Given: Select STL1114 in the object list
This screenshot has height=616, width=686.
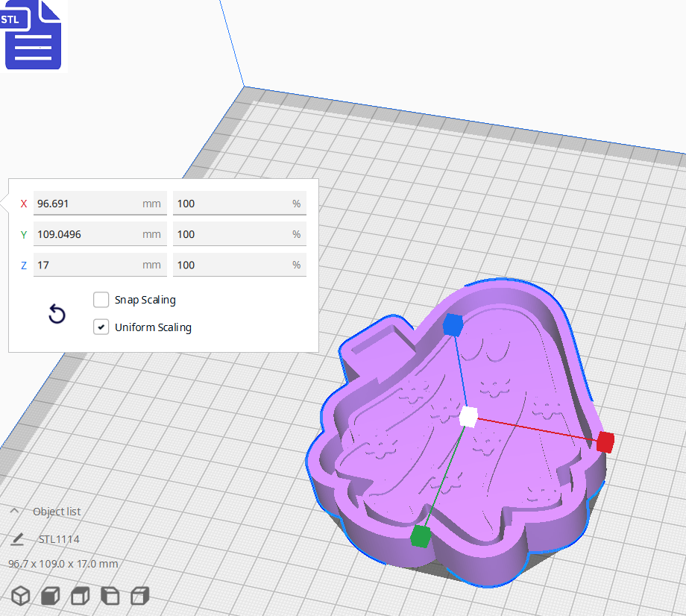Looking at the screenshot, I should (58, 538).
